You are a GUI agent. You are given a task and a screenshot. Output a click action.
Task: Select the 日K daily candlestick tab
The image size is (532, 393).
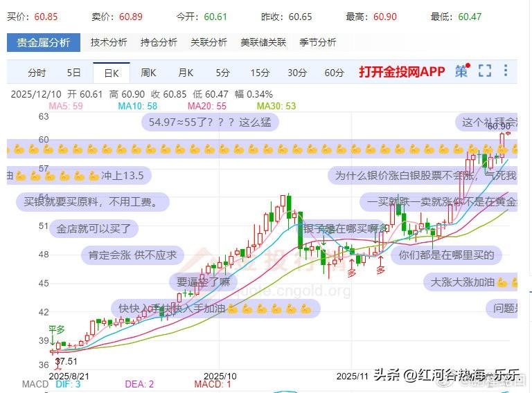112,73
